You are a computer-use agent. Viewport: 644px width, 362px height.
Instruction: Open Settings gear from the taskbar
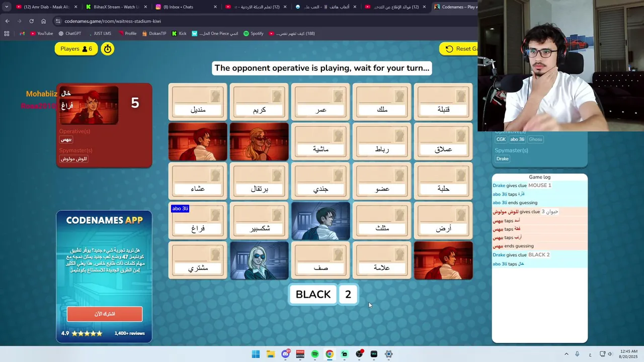(x=388, y=354)
